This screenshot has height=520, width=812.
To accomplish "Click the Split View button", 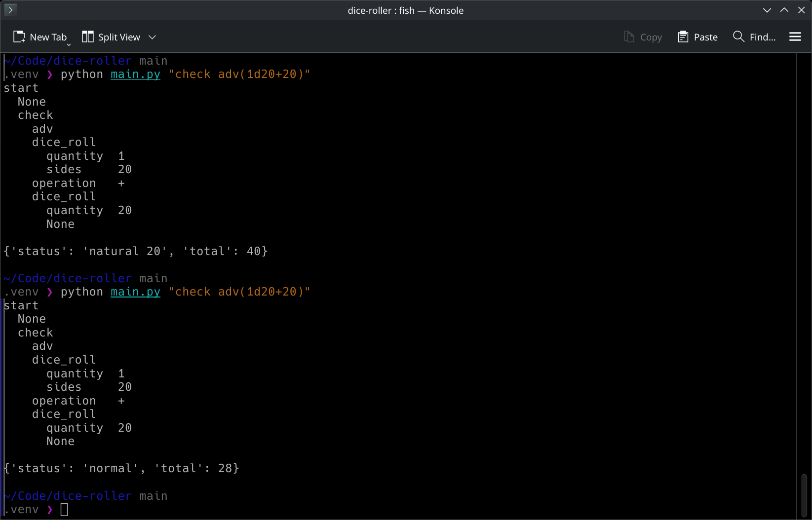I will coord(111,37).
